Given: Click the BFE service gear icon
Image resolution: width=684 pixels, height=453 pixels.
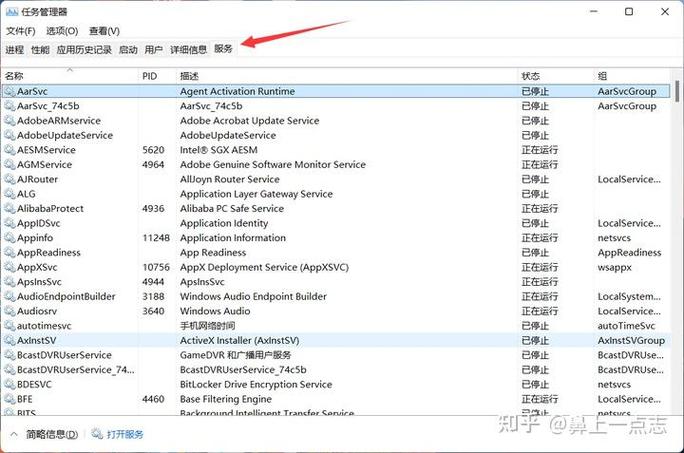Looking at the screenshot, I should coord(10,399).
